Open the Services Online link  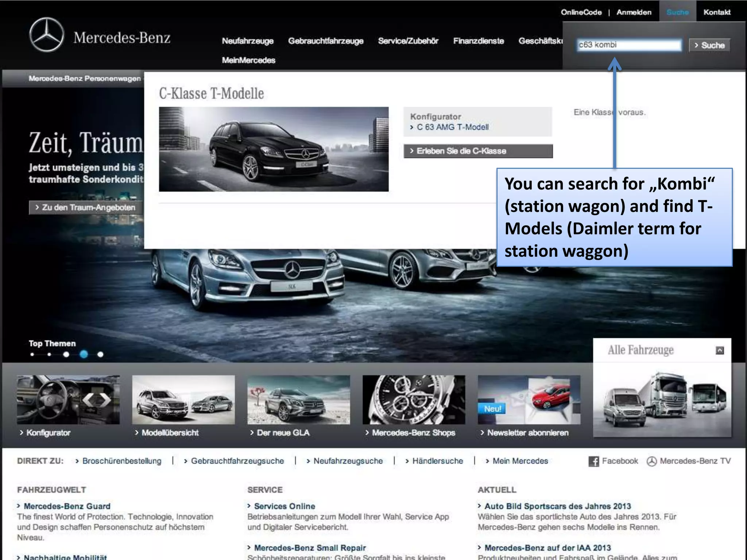(x=285, y=506)
